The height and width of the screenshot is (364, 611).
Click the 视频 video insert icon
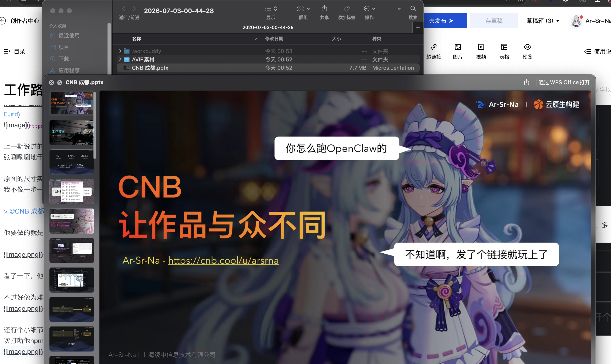point(481,47)
